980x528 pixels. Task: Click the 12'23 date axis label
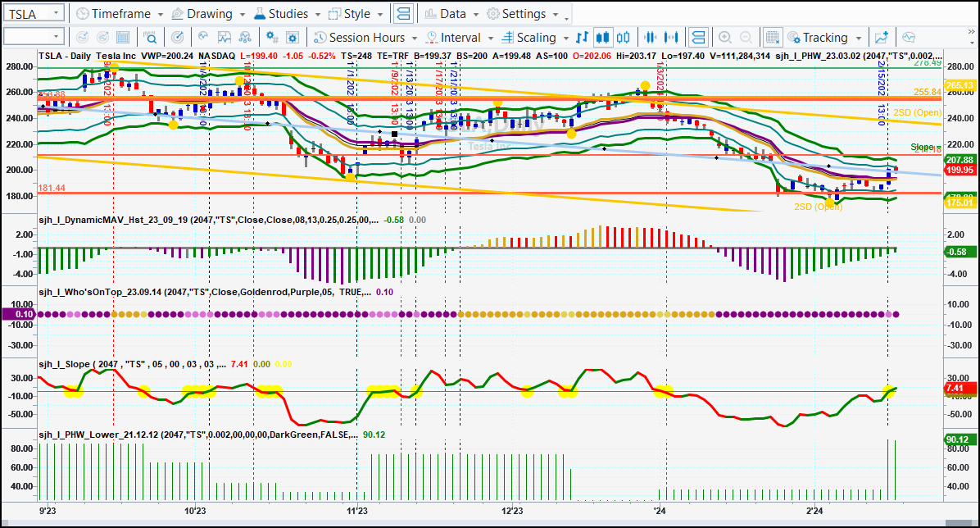512,511
